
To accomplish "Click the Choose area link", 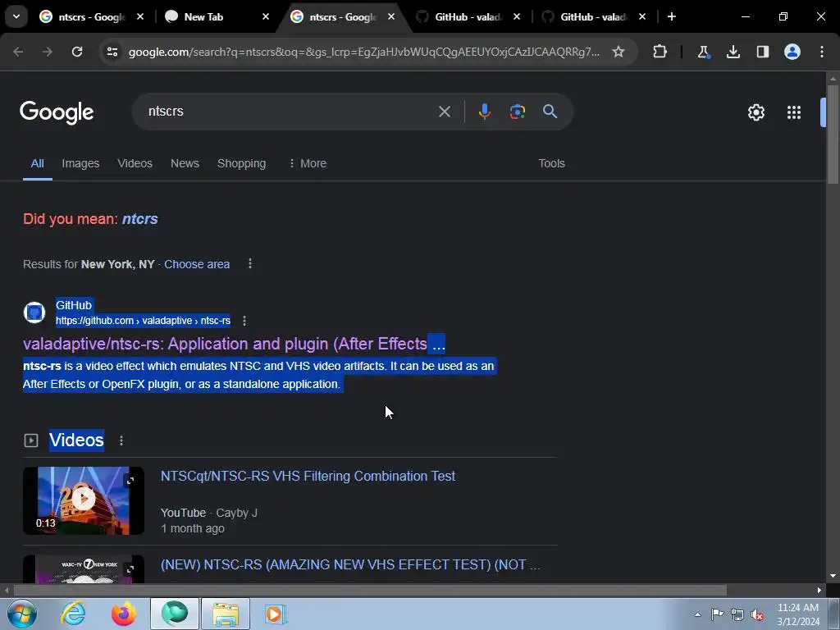I will click(197, 264).
